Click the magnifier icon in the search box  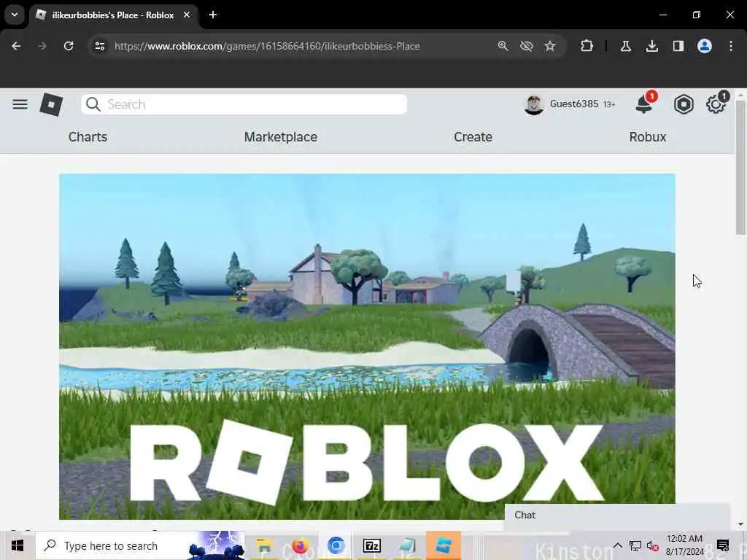click(93, 104)
